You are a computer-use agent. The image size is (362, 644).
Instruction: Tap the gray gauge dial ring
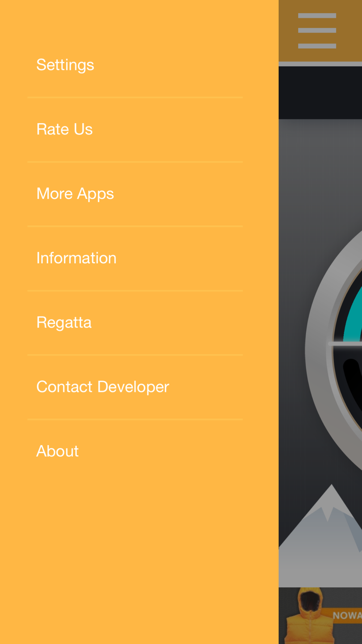coord(317,348)
